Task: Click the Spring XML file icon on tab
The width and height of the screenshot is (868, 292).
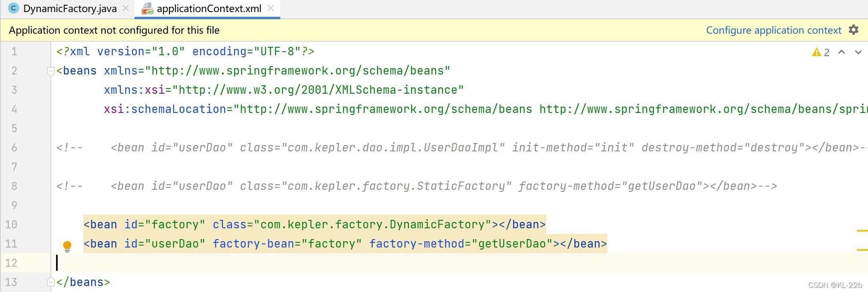Action: (x=147, y=8)
